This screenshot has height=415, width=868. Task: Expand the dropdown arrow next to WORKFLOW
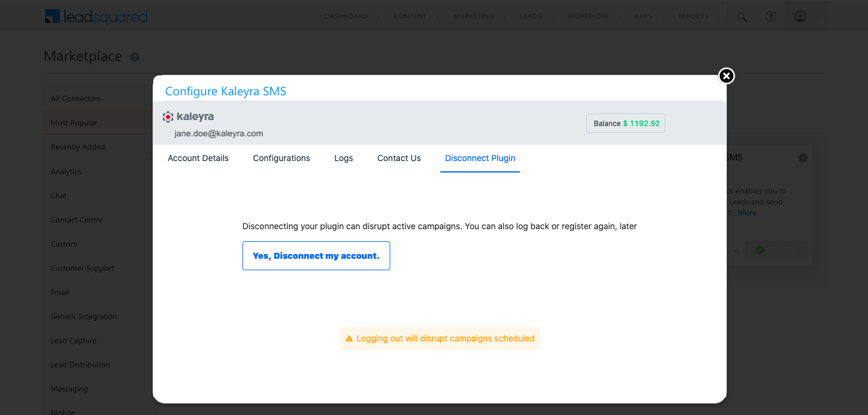tap(619, 17)
